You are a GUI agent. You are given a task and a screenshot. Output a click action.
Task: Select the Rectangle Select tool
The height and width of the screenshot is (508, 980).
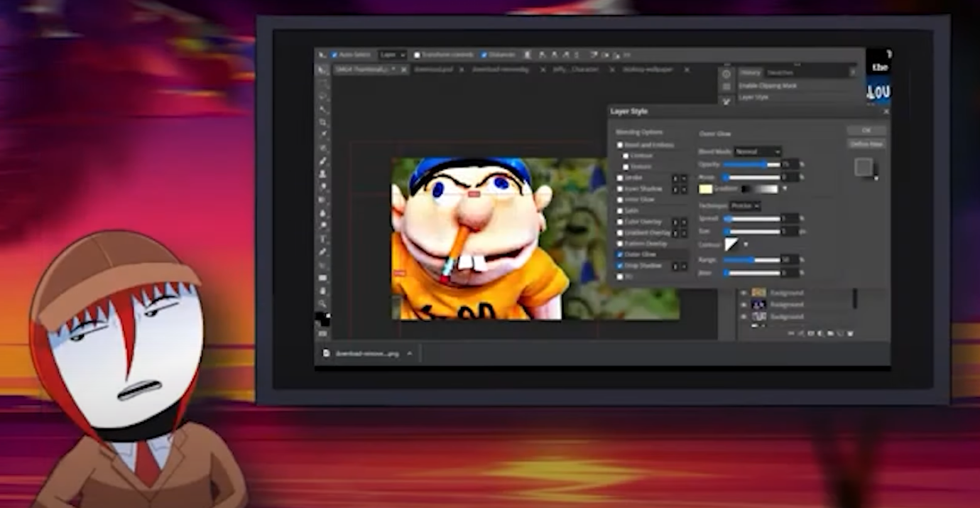pos(322,84)
